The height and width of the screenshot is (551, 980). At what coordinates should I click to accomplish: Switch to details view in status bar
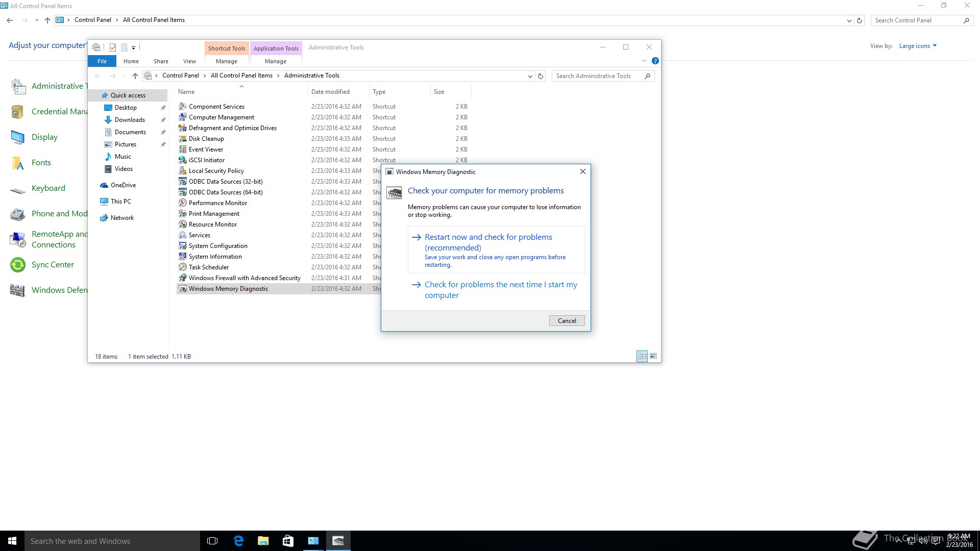pyautogui.click(x=642, y=356)
